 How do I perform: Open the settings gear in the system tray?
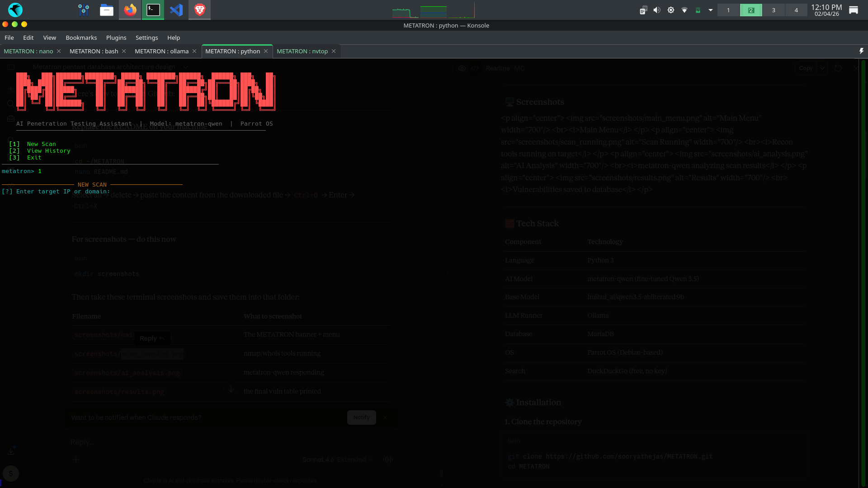click(x=670, y=9)
